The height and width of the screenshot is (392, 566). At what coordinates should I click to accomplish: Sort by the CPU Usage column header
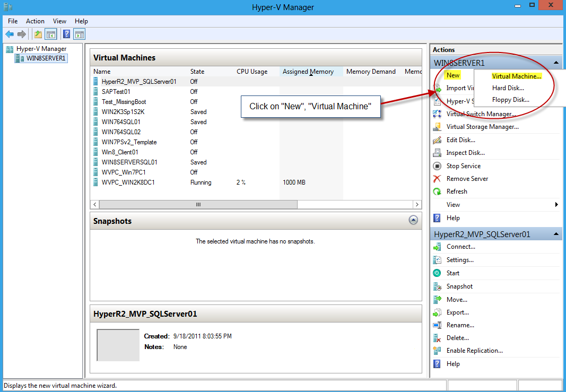click(257, 72)
